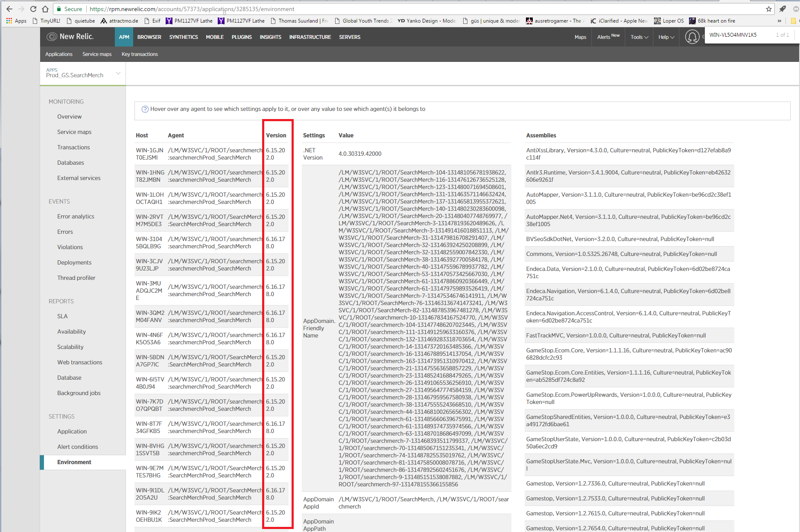The image size is (800, 532).
Task: Open Violations in sidebar
Action: point(70,247)
